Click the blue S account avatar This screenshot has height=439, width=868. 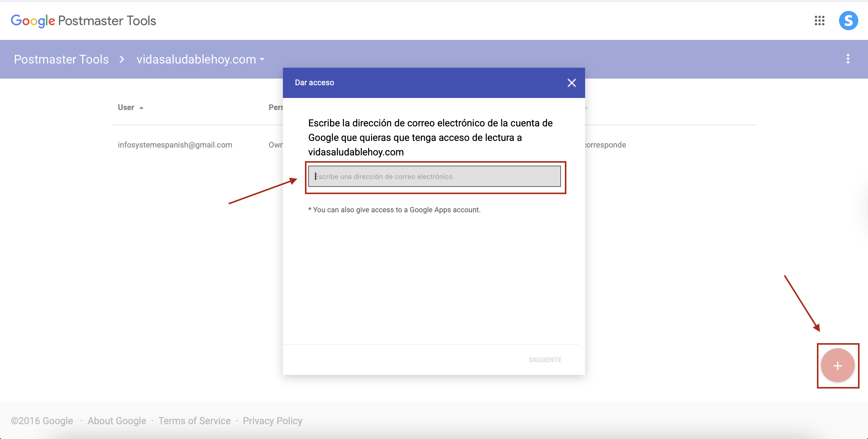[x=848, y=21]
